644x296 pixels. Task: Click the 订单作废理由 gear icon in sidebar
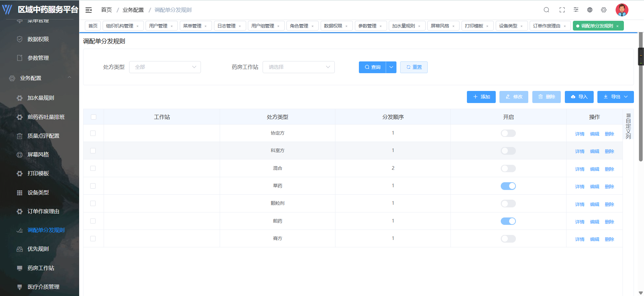(20, 211)
